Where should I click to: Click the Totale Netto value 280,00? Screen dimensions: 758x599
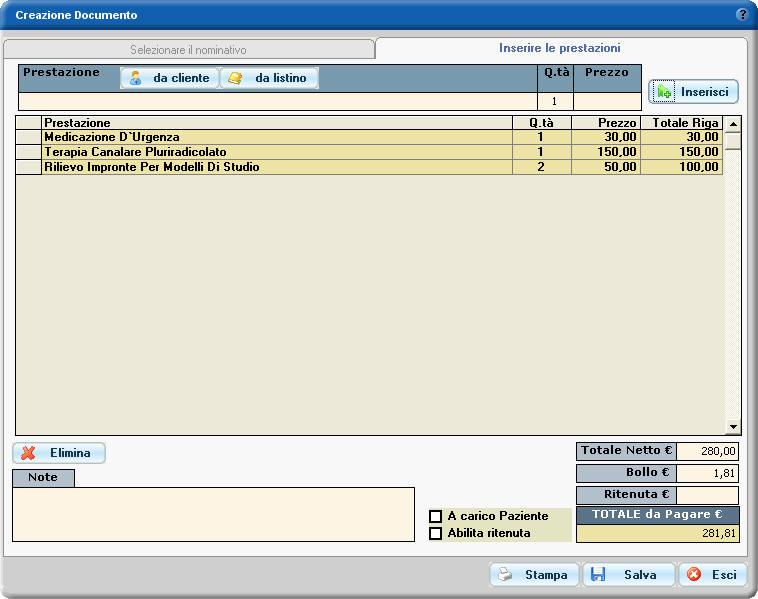tap(707, 452)
